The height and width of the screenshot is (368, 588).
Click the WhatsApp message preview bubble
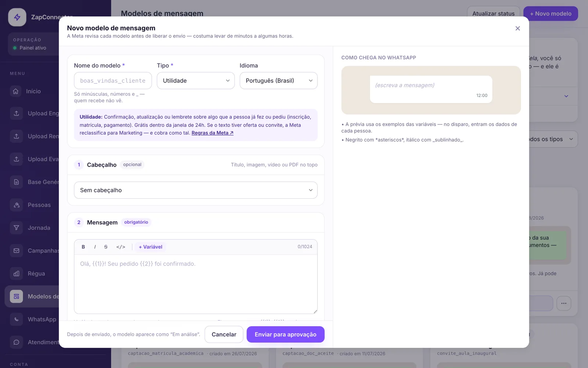click(x=431, y=89)
